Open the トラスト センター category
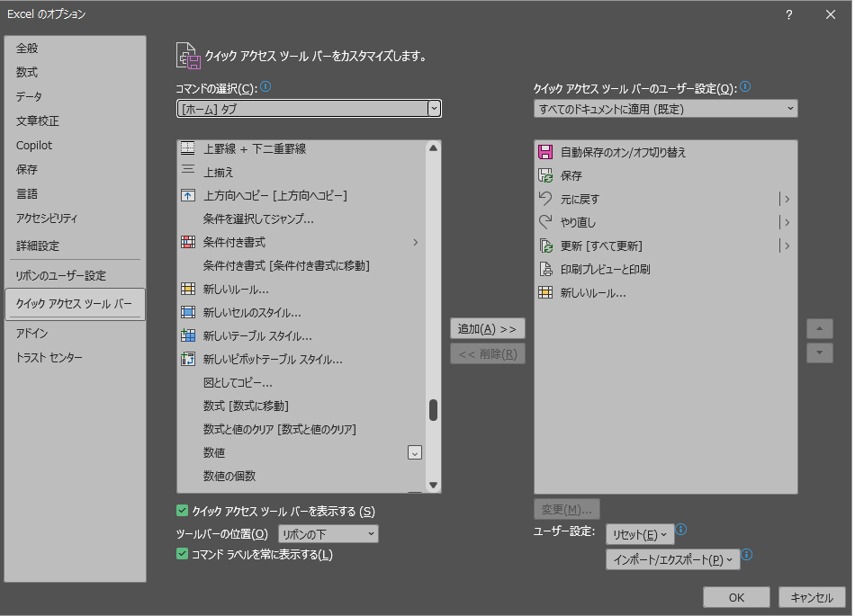Viewport: 855px width, 616px height. pos(75,357)
